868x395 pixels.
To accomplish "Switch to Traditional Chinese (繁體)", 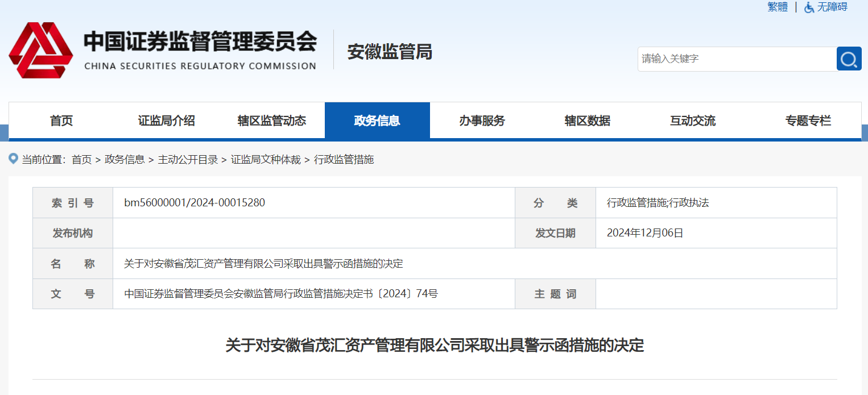I will (x=778, y=7).
